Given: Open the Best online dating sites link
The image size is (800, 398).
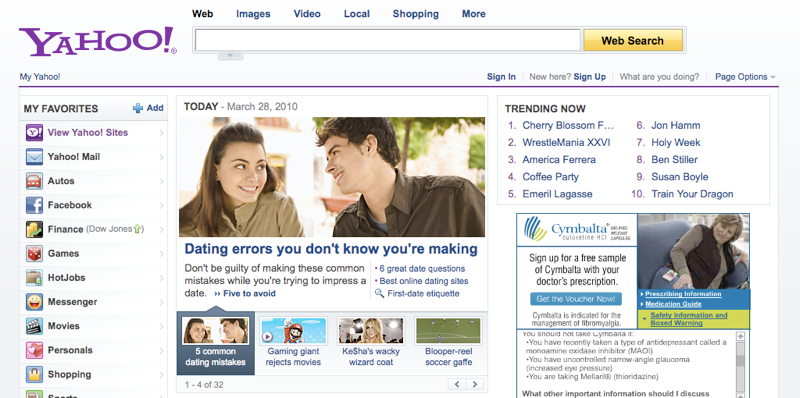Looking at the screenshot, I should (423, 281).
